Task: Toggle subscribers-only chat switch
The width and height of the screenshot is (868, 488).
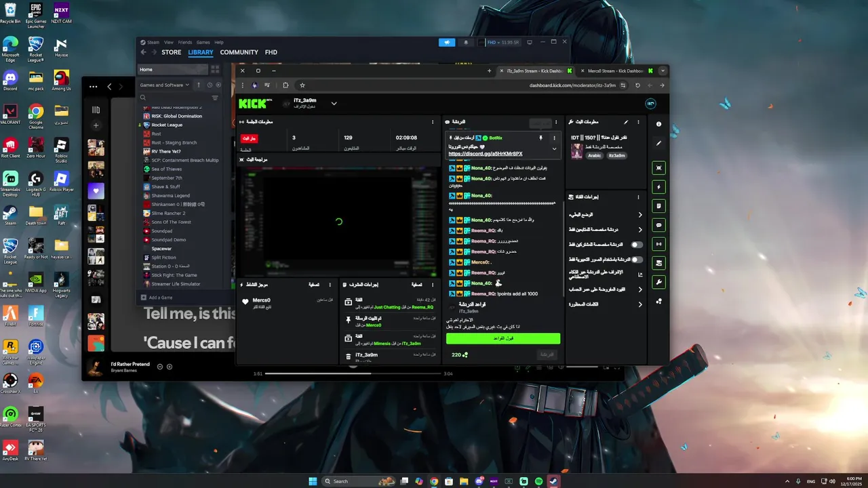Action: (636, 245)
